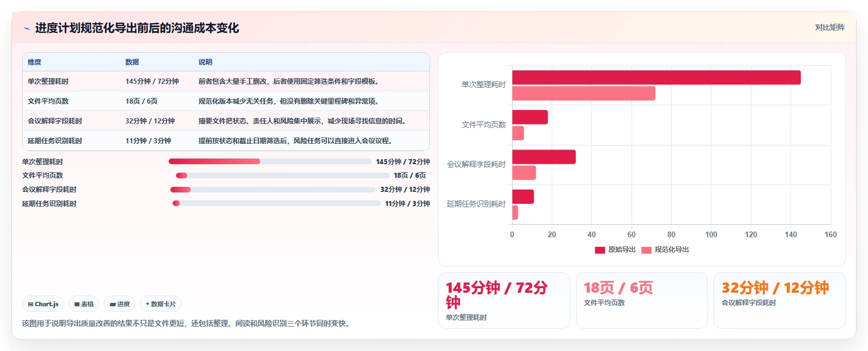This screenshot has width=868, height=351.
Task: Click chart axis label 延期任务识别耗时
Action: pos(476,204)
